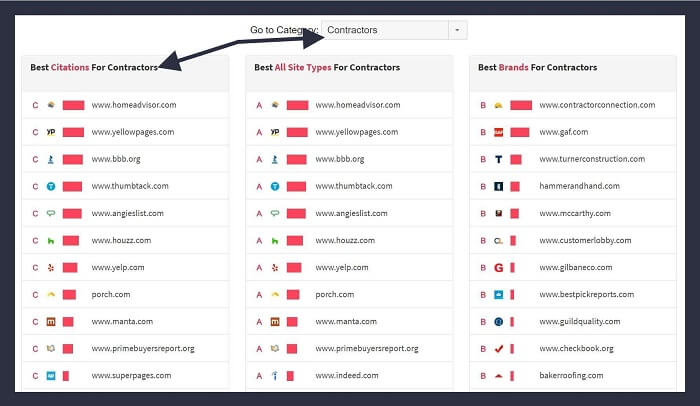Screen dimensions: 700x406
Task: Click the B type letter beside www.mccarthy.com
Action: tap(483, 213)
